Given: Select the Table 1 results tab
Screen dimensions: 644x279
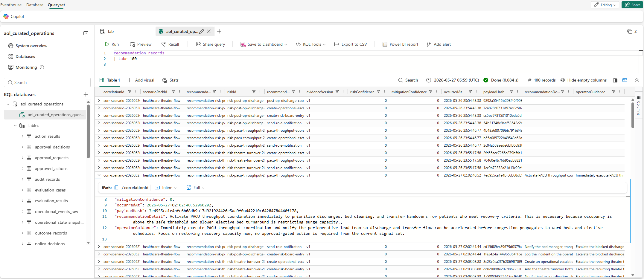Looking at the screenshot, I should coord(109,80).
